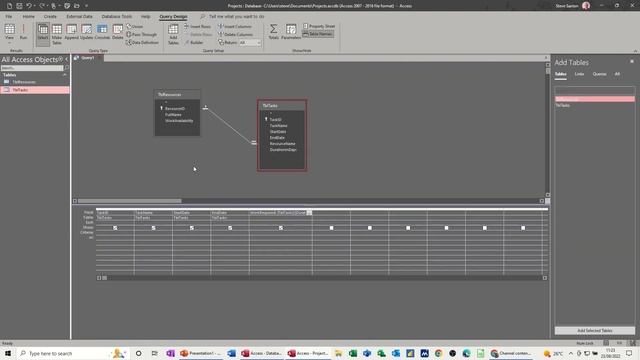
Task: Click the Data Definition query option
Action: [142, 42]
